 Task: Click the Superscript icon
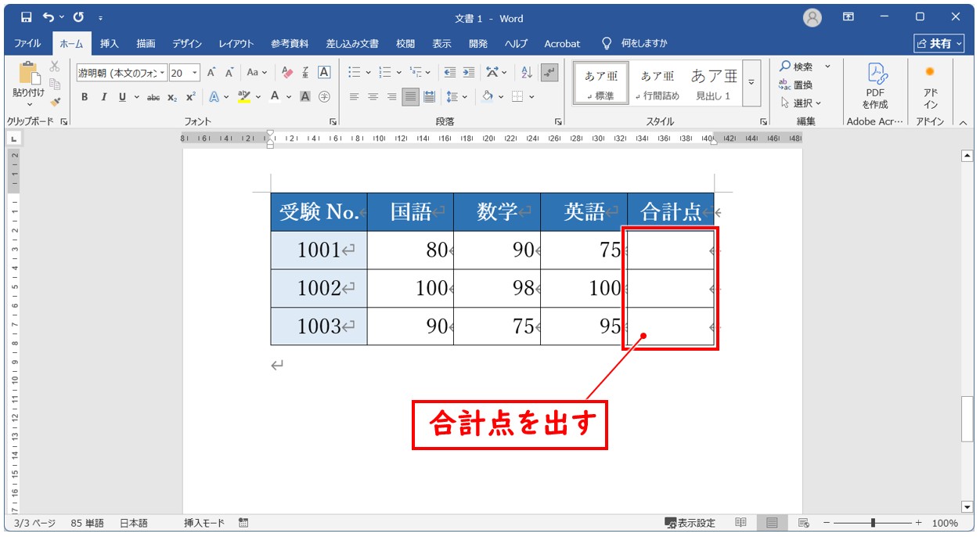[x=191, y=97]
